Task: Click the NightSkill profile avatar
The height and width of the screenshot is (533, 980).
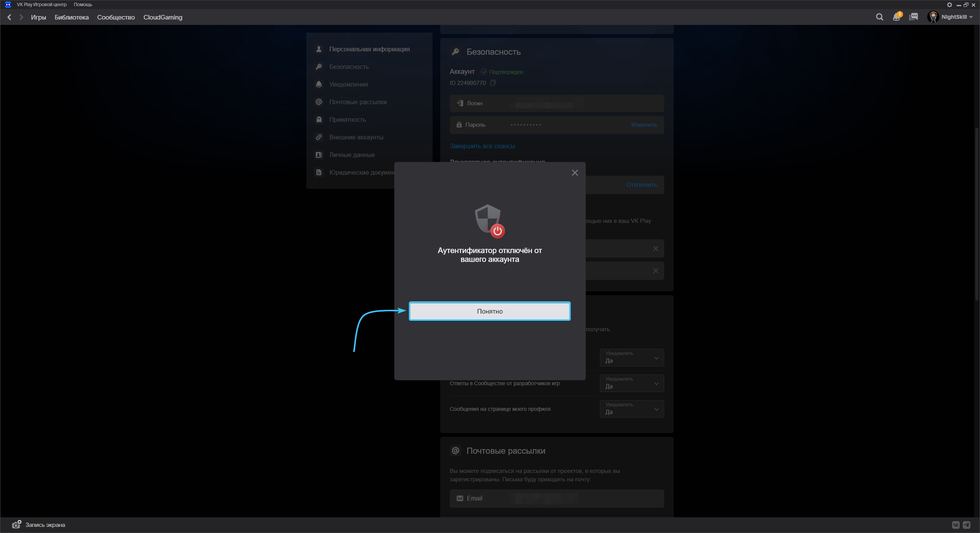Action: pos(933,17)
